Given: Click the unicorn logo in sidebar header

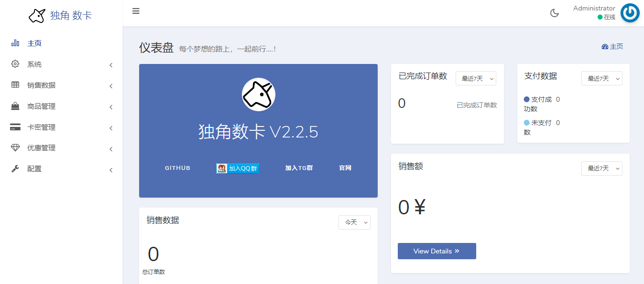Looking at the screenshot, I should [37, 16].
